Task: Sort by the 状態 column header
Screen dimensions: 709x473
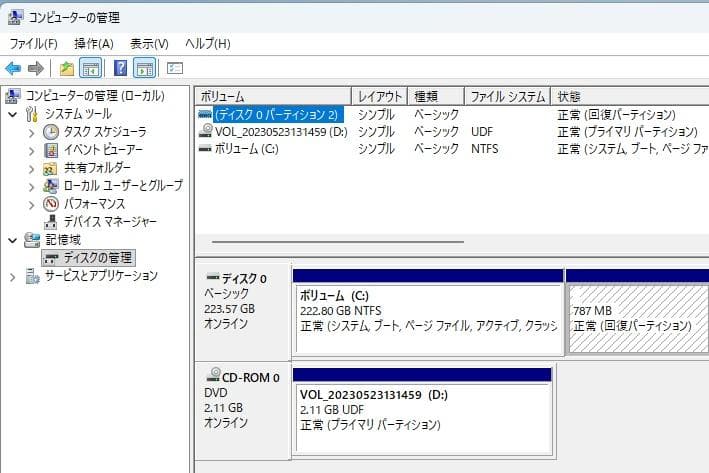Action: coord(630,96)
